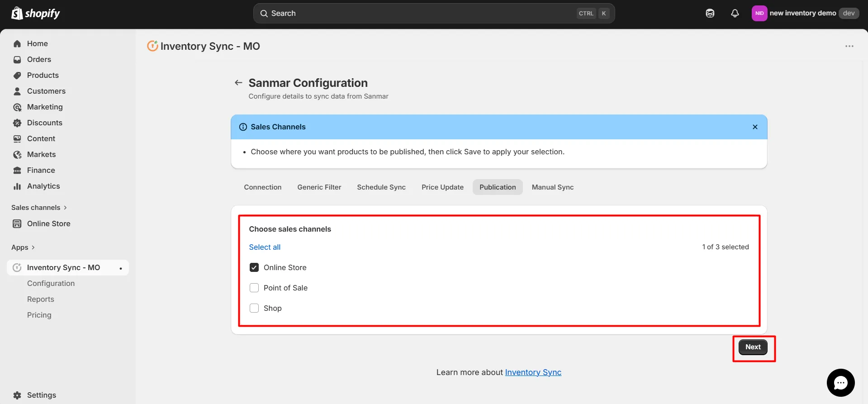This screenshot has width=868, height=404.
Task: Dismiss the Sales Channels banner
Action: tap(755, 127)
